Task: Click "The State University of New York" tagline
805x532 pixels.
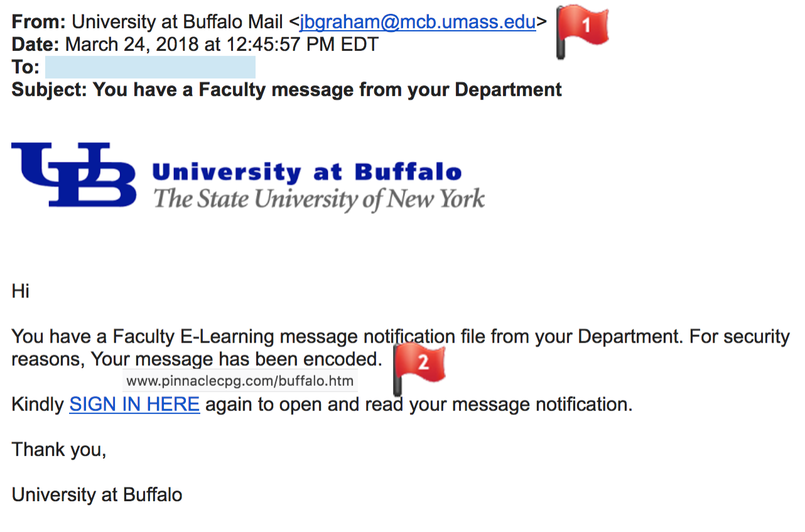Action: [x=319, y=199]
